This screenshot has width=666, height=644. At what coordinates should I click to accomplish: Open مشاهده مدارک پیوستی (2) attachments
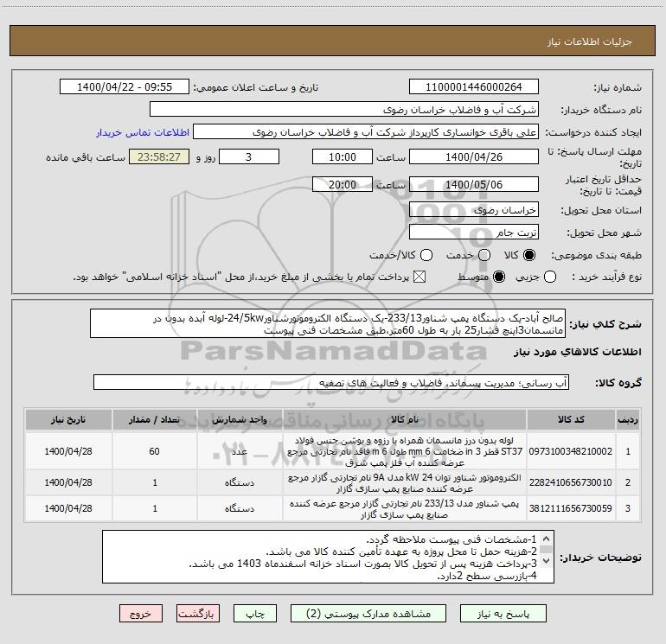pyautogui.click(x=368, y=614)
